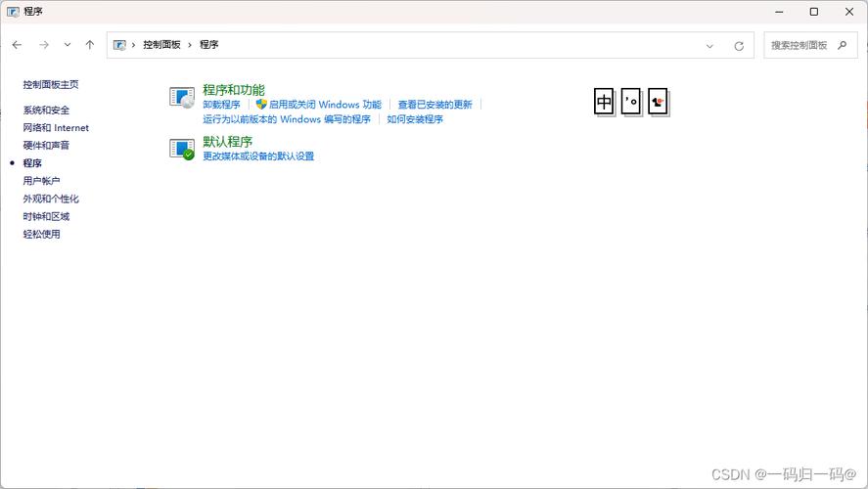Click 卸载程序 link
The image size is (868, 489).
click(x=221, y=105)
